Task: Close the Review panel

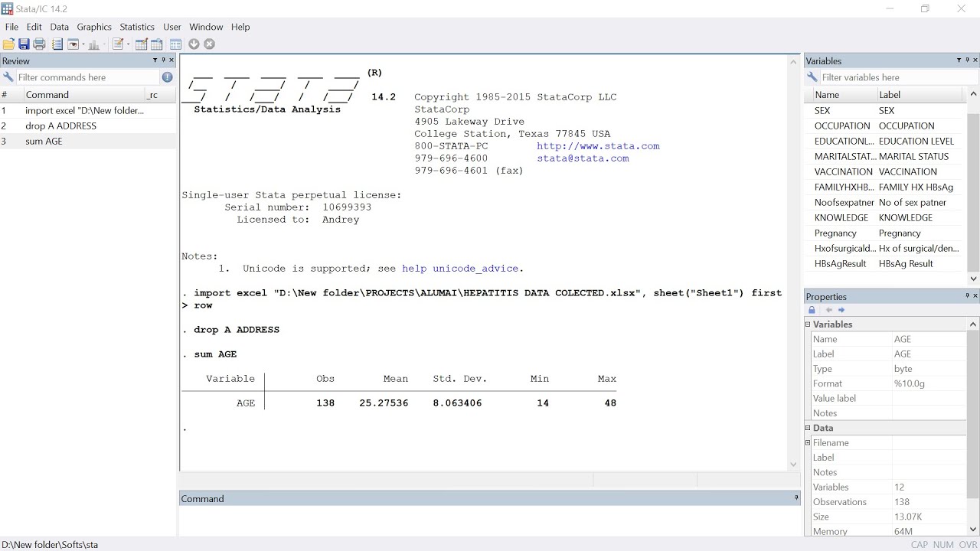Action: point(171,60)
